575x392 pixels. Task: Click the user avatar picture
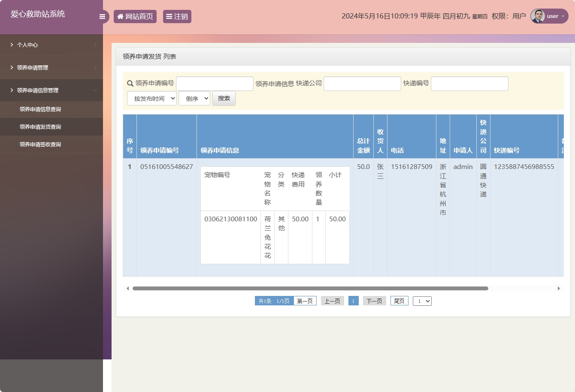538,16
